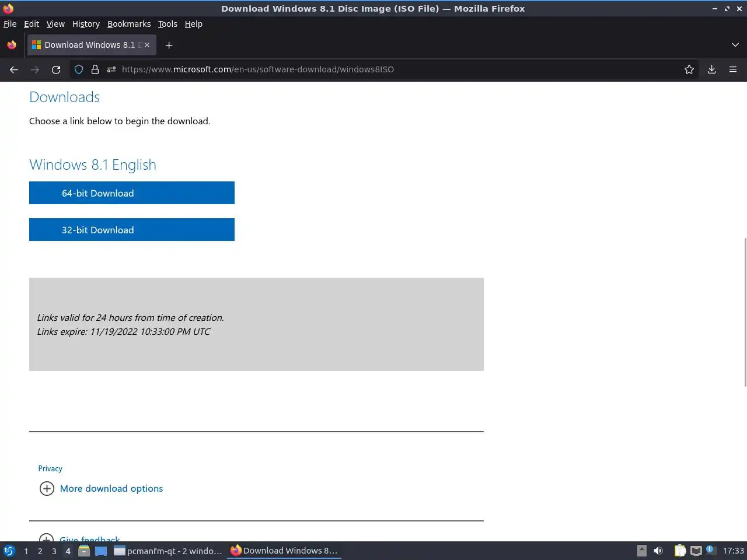
Task: Click the Windows 8.1 English heading
Action: 93,165
